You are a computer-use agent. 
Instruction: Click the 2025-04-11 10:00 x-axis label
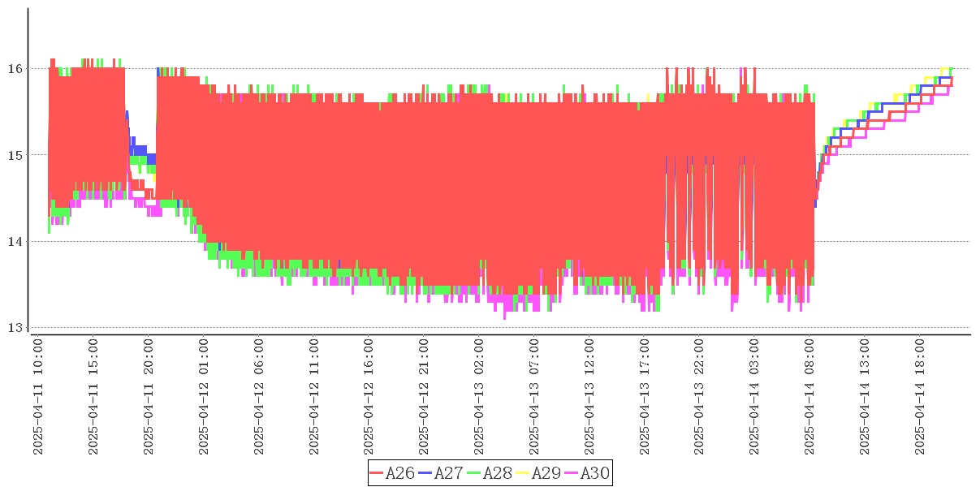click(38, 397)
